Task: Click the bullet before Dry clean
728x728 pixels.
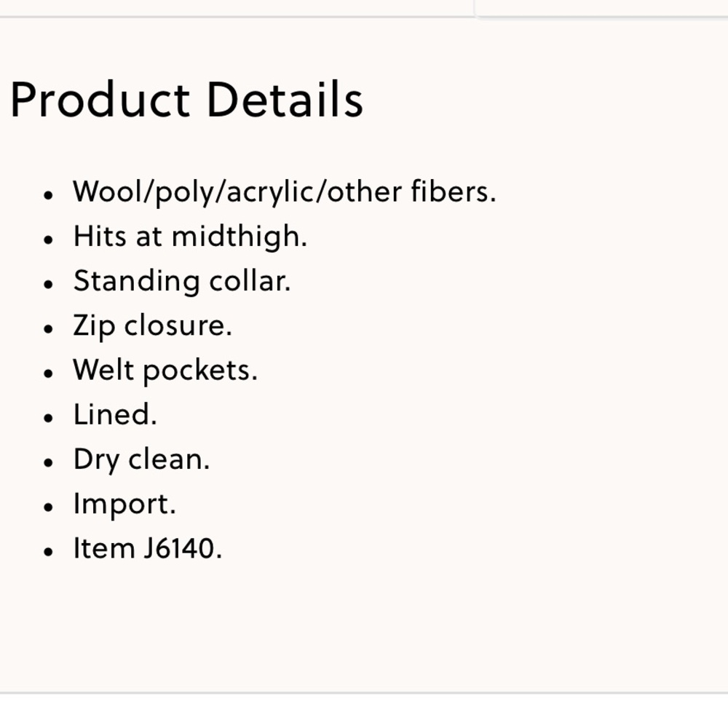Action: tap(48, 462)
